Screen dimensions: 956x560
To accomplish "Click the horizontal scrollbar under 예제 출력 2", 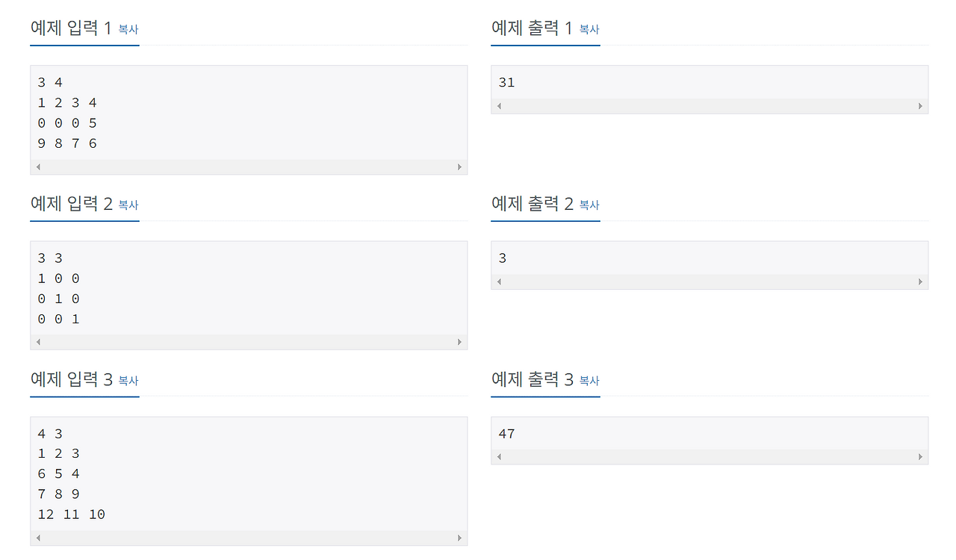I will 710,281.
